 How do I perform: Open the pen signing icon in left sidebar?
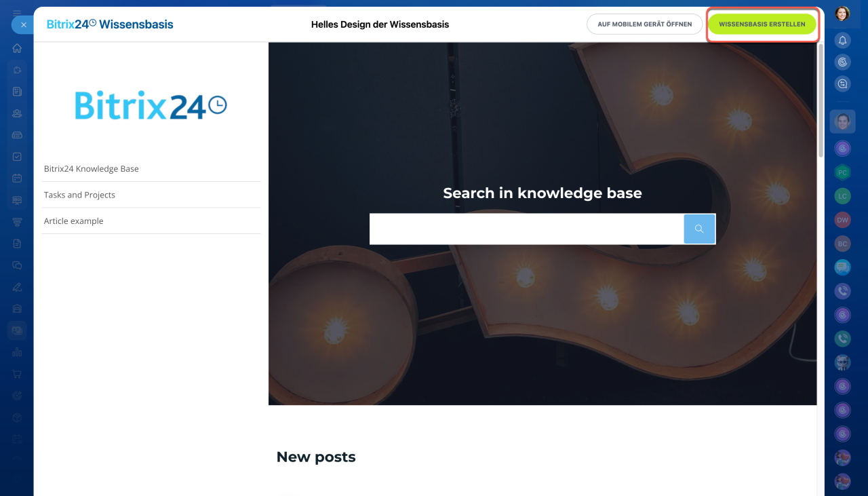click(x=17, y=287)
